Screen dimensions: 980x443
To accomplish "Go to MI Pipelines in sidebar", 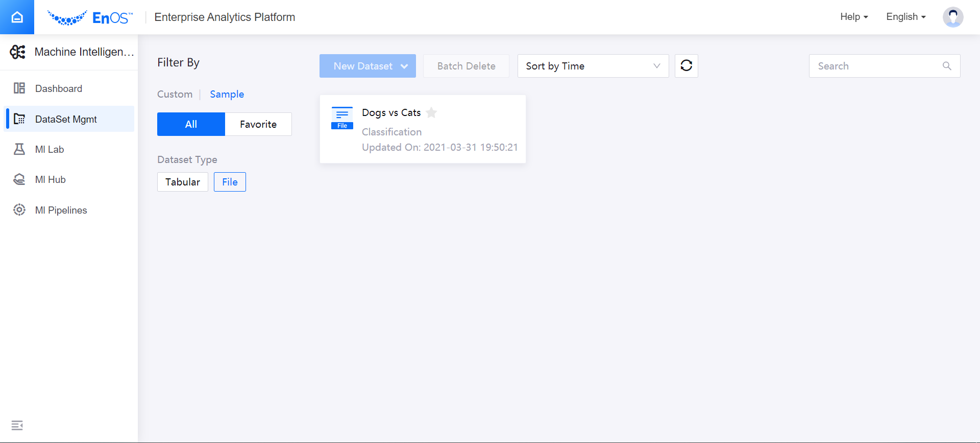I will click(x=61, y=210).
